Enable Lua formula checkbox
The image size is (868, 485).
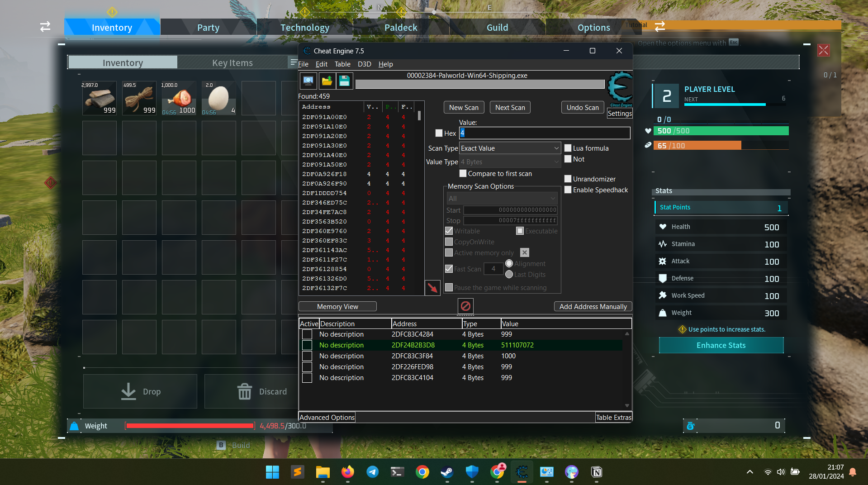[x=568, y=148]
